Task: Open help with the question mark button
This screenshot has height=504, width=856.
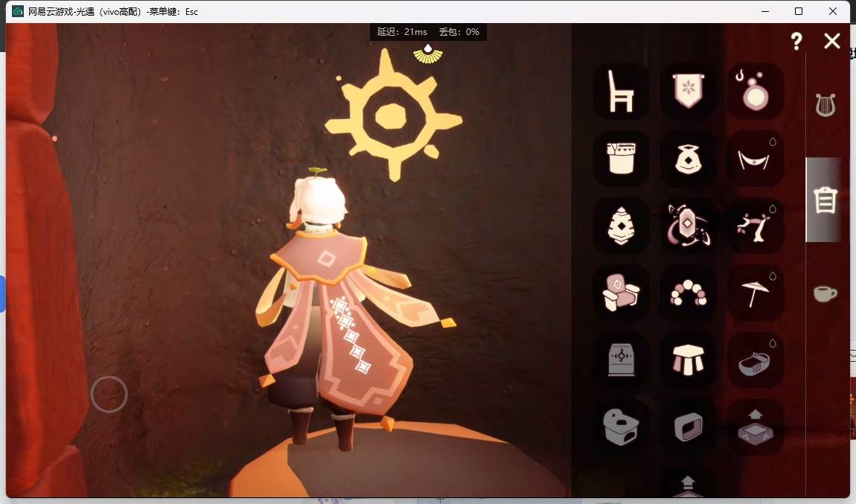Action: (796, 41)
